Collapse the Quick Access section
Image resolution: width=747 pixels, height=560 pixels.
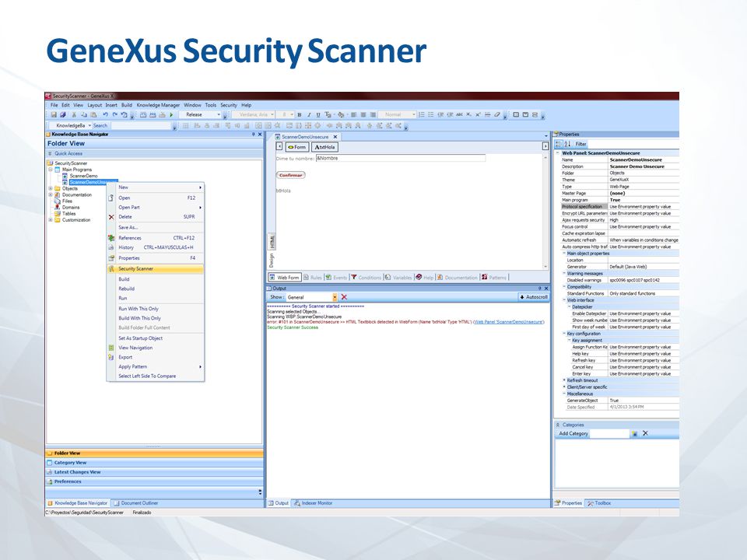tap(50, 154)
